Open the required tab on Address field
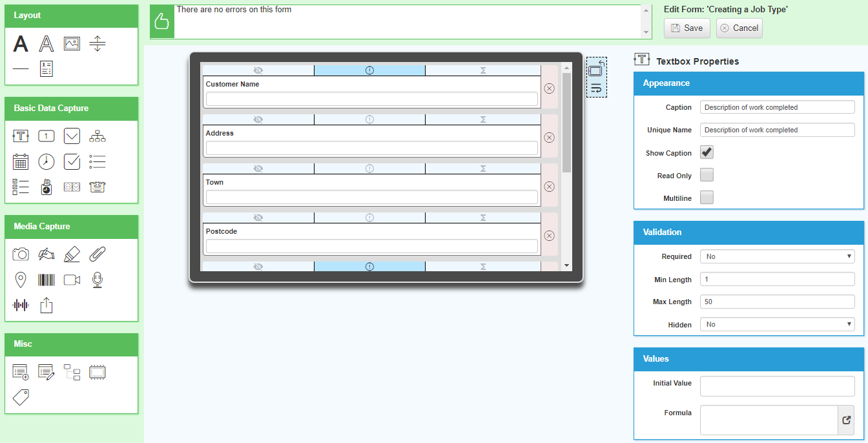 pyautogui.click(x=369, y=119)
